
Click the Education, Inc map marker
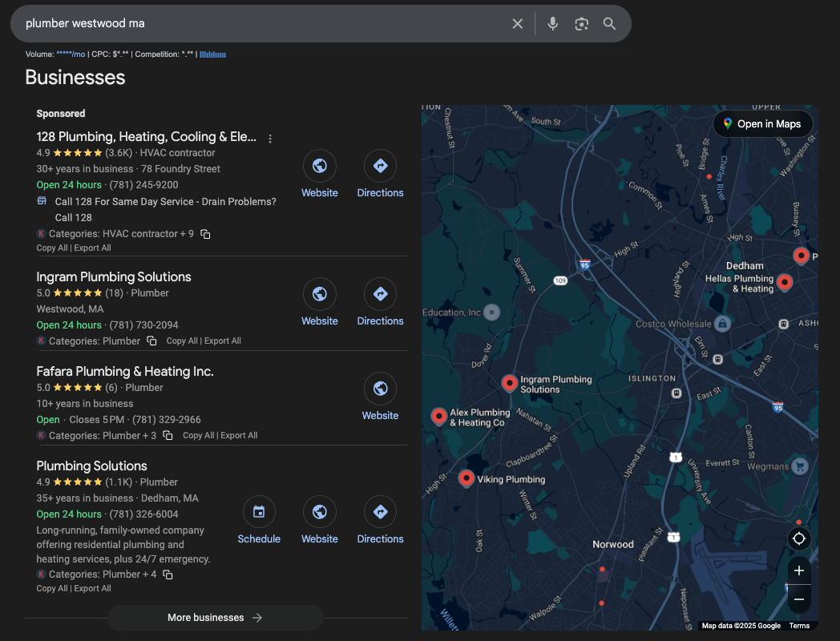pos(492,312)
